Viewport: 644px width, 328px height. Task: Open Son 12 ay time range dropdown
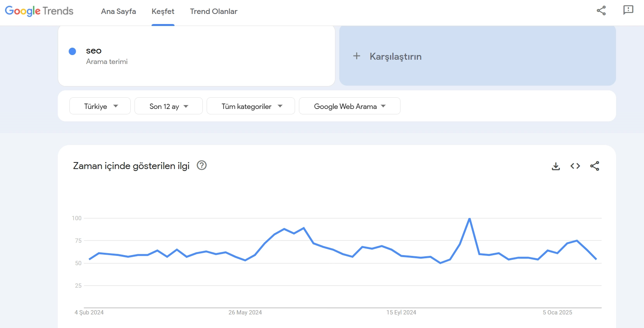(169, 106)
